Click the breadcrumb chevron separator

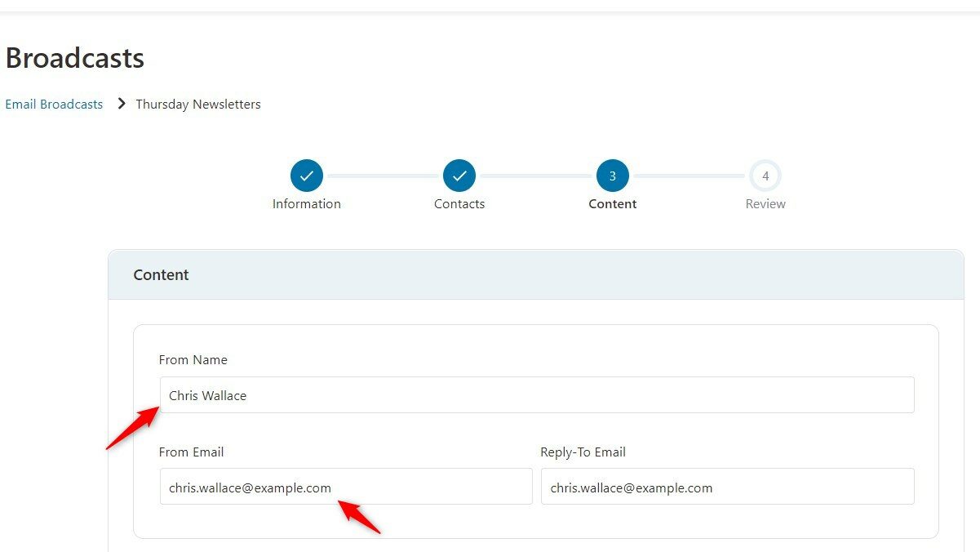click(122, 104)
